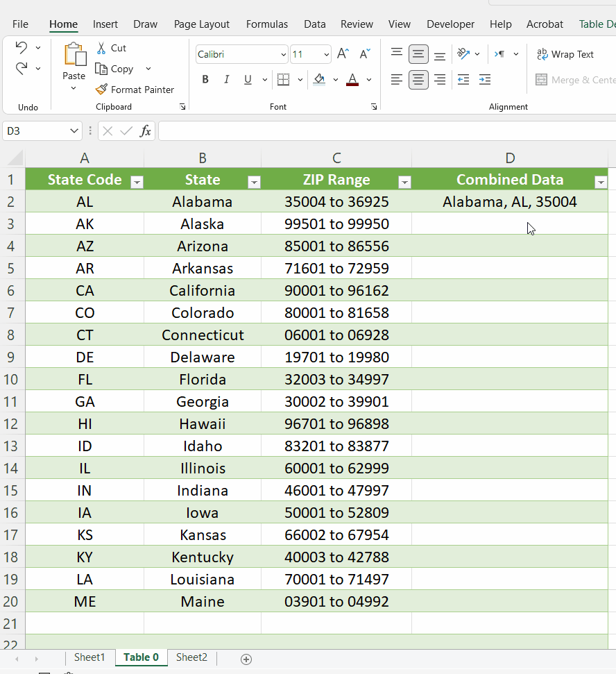The width and height of the screenshot is (616, 674).
Task: Select the cell containing Alabama, AL, 35004
Action: click(510, 201)
